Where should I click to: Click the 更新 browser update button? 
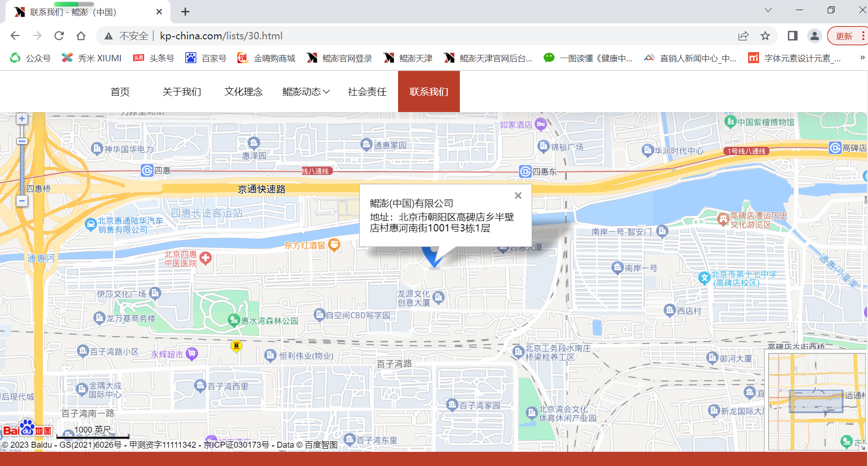844,36
